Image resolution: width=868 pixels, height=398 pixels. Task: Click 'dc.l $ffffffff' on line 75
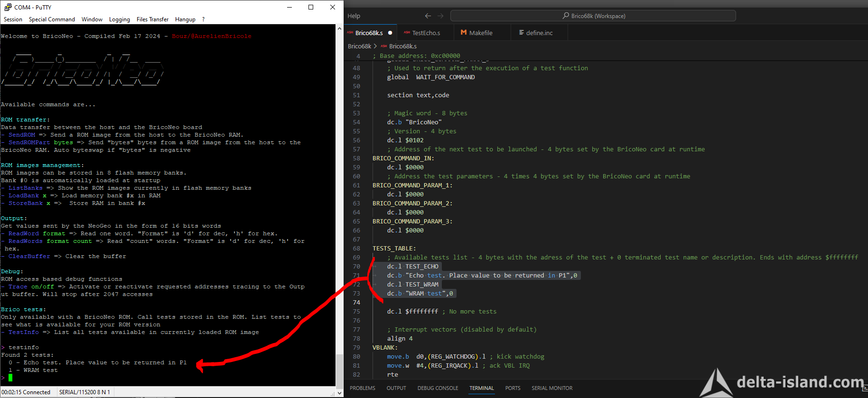(412, 311)
